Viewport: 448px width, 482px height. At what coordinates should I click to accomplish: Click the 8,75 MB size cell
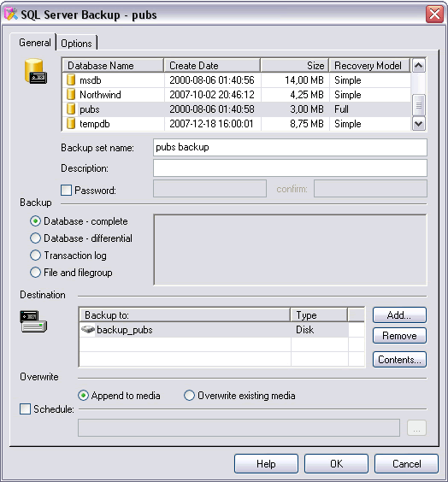[307, 124]
